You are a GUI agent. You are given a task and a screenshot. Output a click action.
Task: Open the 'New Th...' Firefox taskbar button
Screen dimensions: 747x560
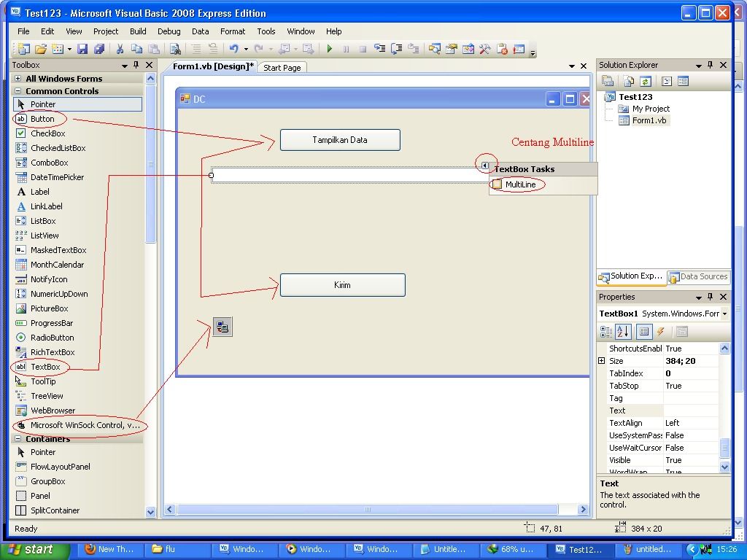[110, 550]
